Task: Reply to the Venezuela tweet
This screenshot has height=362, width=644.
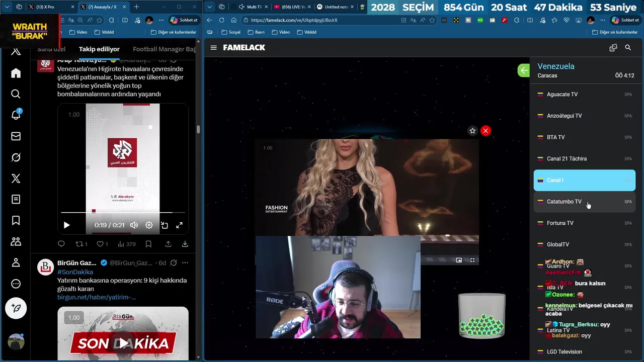Action: point(61,244)
